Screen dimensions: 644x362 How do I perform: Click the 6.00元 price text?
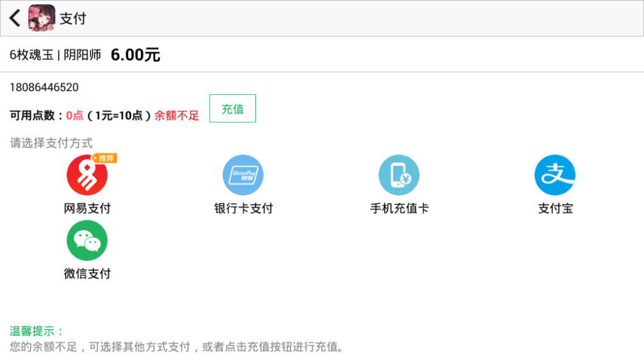[x=135, y=54]
